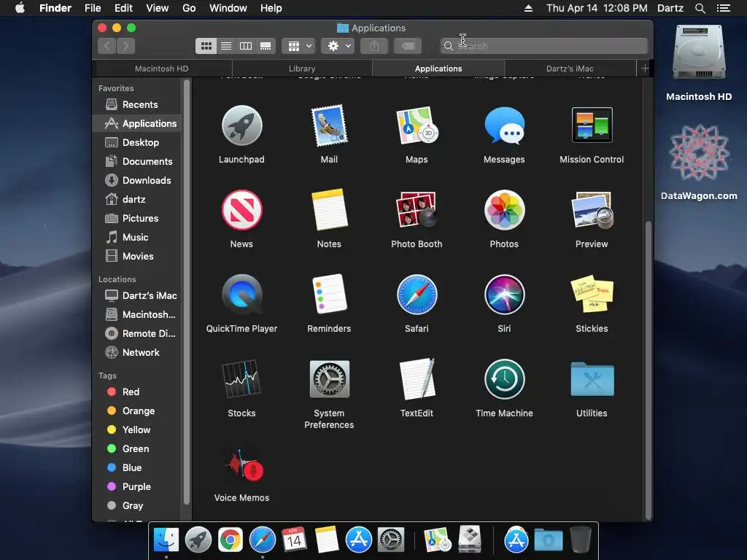This screenshot has height=560, width=747.
Task: Open the TextEdit app icon
Action: coord(417,379)
